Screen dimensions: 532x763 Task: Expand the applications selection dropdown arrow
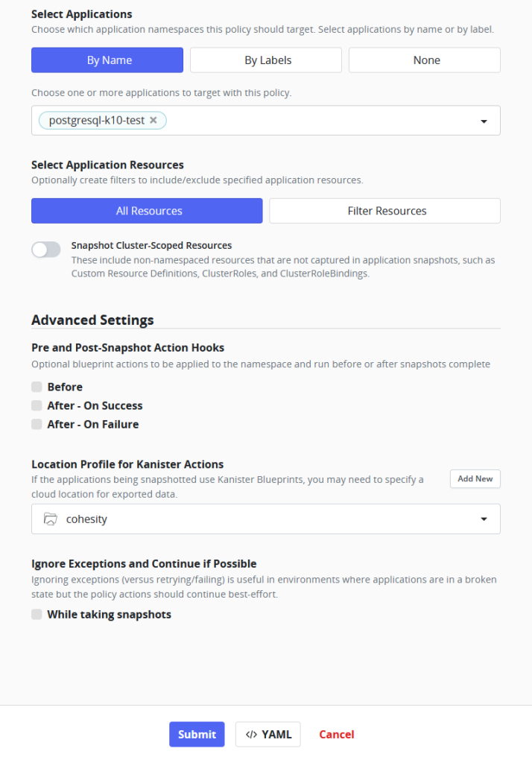(484, 121)
